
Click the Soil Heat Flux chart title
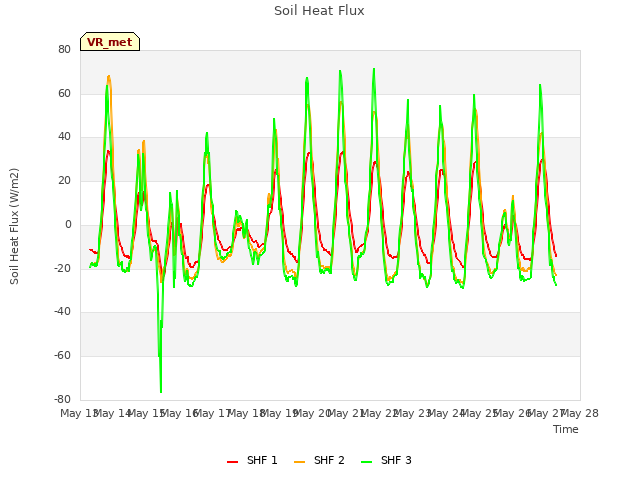point(319,11)
